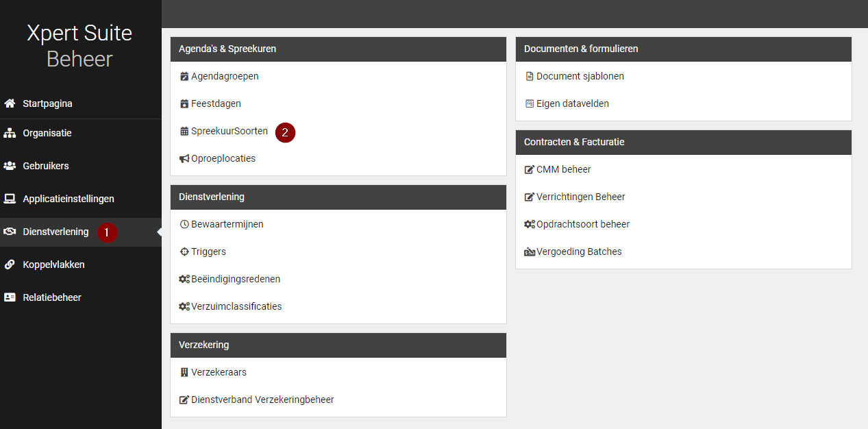Click the crosshair icon for Triggers
Screen dimensions: 868x429
pos(184,252)
